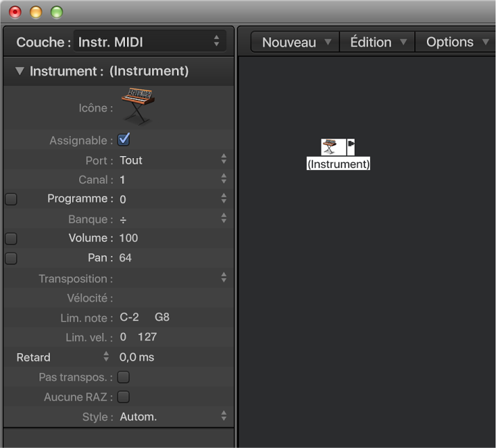Click the red close window button
This screenshot has width=497, height=448.
[x=15, y=12]
